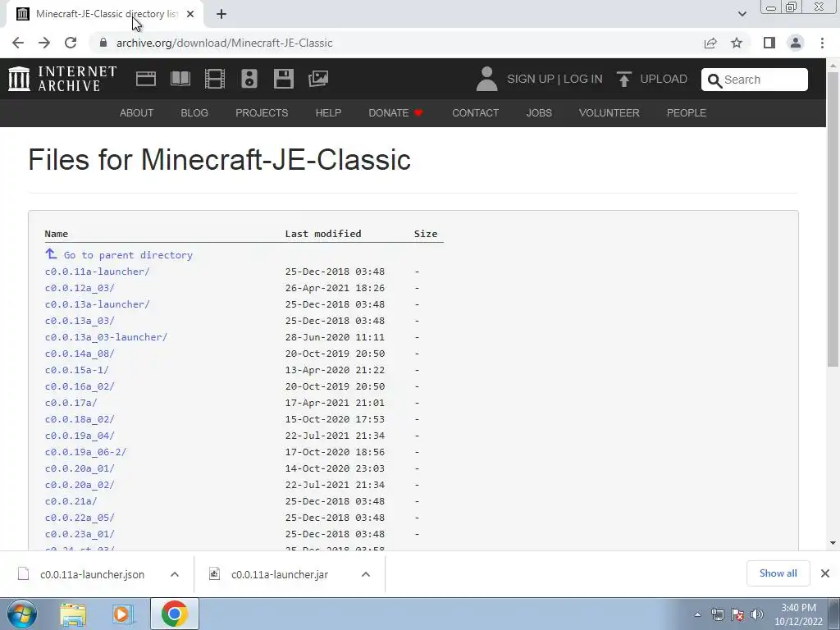This screenshot has height=630, width=840.
Task: Open the Video film icon
Action: point(215,79)
